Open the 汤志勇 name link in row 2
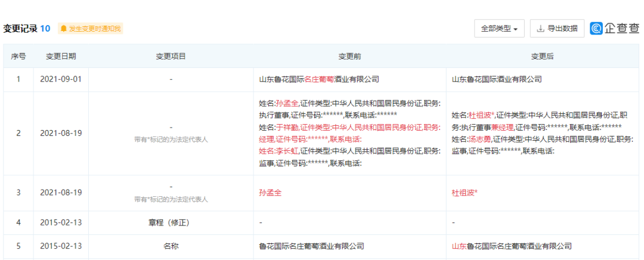 [480, 139]
